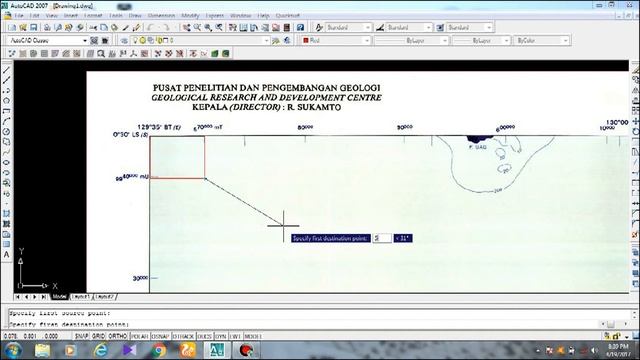Toggle DUCS in status bar
This screenshot has width=640, height=360.
point(204,336)
